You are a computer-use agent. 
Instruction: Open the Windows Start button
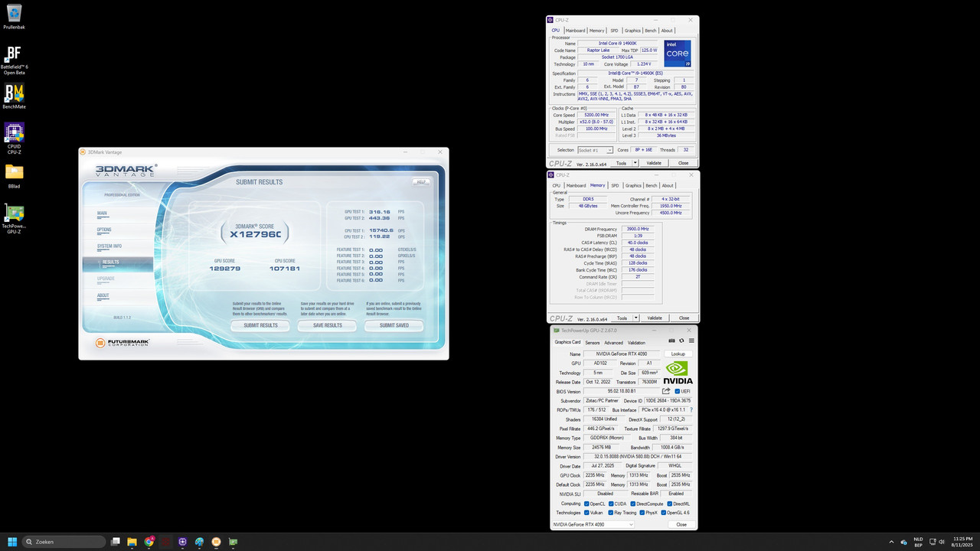tap(12, 542)
